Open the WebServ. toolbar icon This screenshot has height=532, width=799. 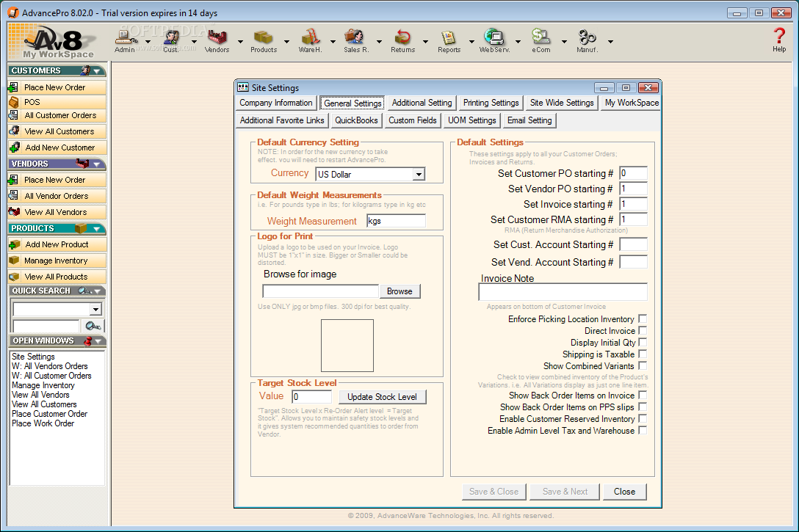tap(494, 41)
